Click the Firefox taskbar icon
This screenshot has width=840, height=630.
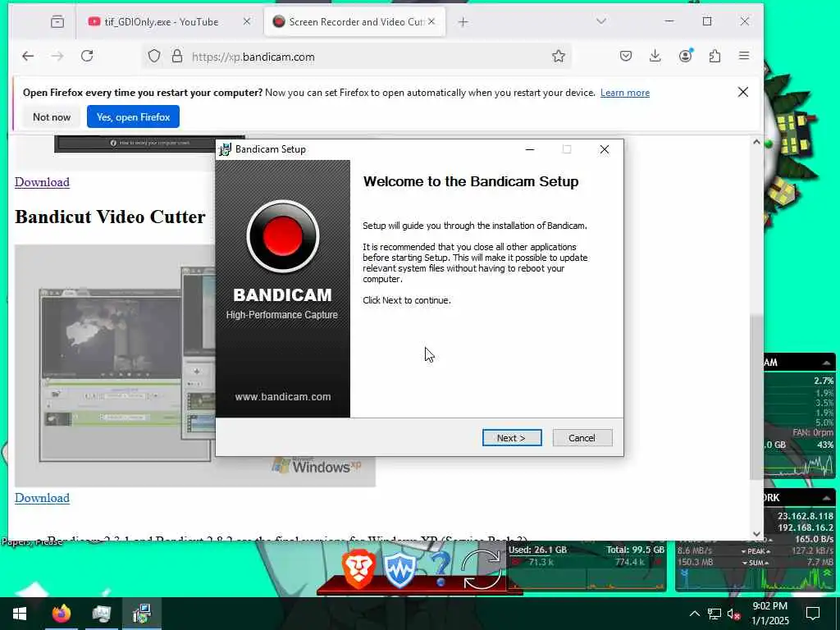click(x=61, y=614)
